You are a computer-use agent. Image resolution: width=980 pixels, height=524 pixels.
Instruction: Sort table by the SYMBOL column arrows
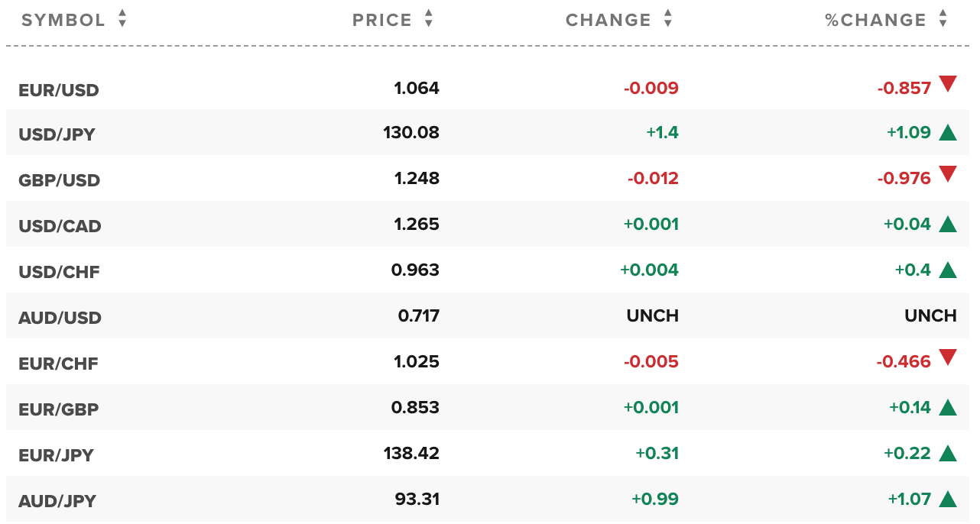122,19
